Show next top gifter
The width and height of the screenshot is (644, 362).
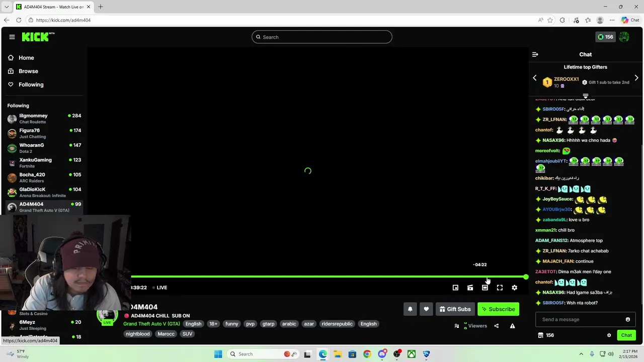click(x=636, y=78)
